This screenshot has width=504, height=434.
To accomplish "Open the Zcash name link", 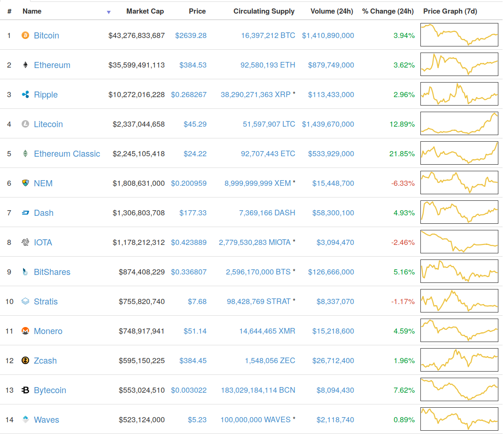I will [x=45, y=360].
